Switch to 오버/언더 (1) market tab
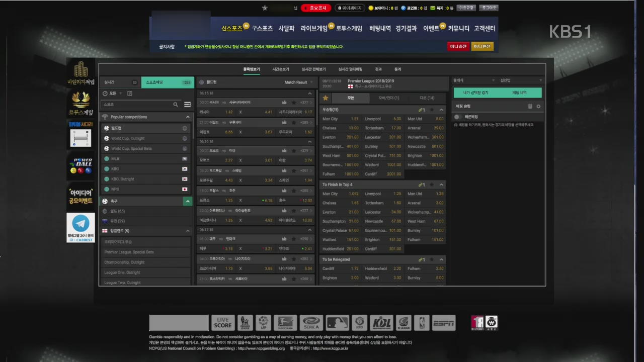644x362 pixels. click(389, 98)
